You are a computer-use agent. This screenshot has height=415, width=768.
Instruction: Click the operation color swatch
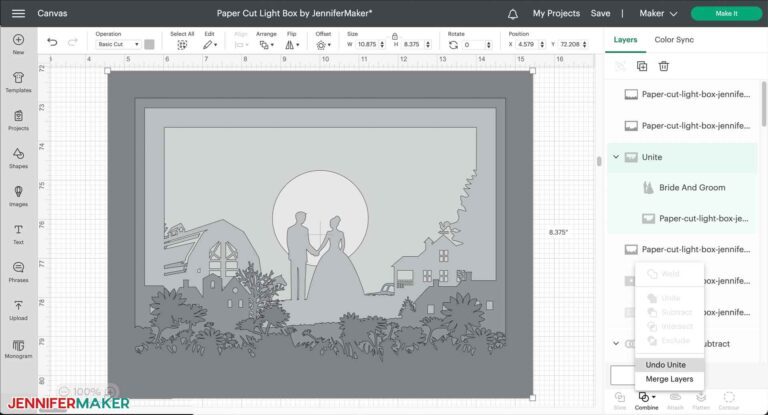tap(149, 44)
